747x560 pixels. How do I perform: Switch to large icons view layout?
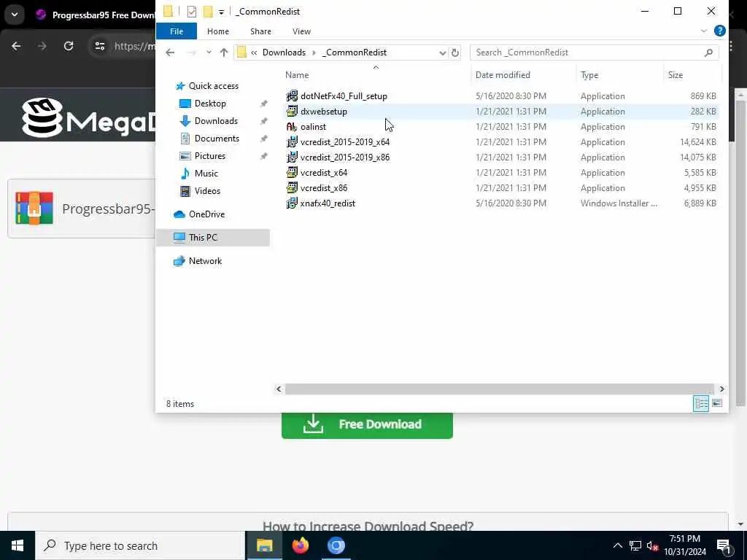[717, 404]
